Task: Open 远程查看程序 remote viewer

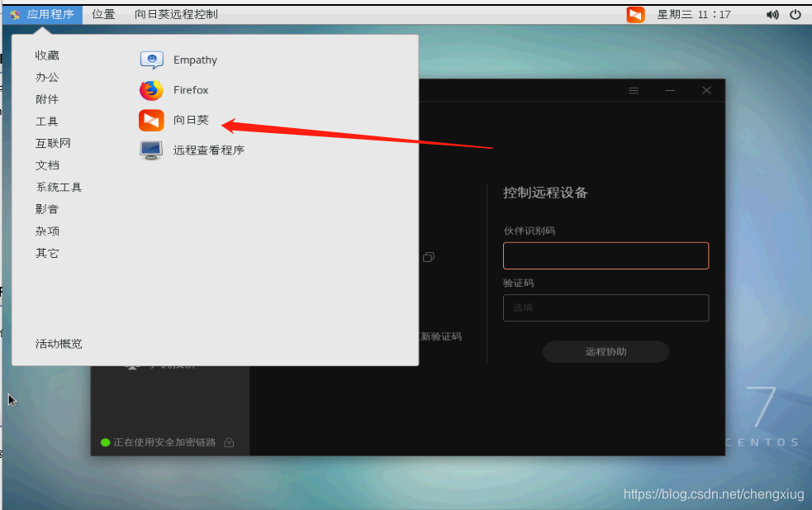Action: pyautogui.click(x=192, y=150)
